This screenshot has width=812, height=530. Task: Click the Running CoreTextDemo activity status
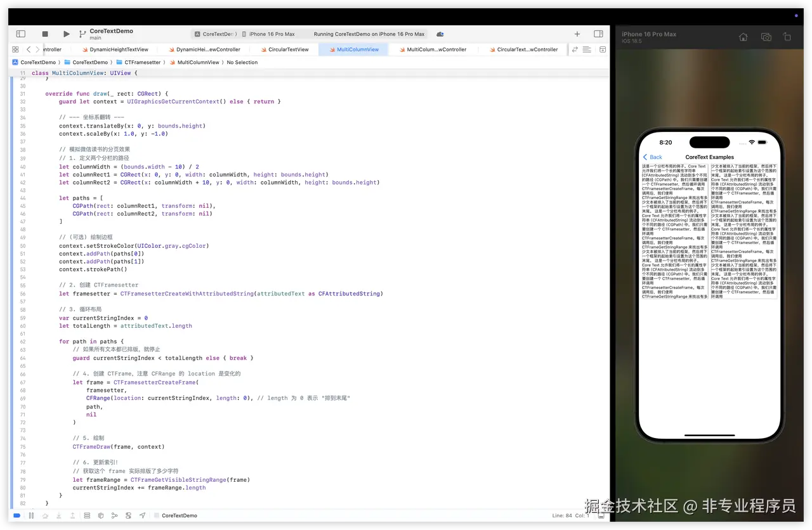click(369, 34)
